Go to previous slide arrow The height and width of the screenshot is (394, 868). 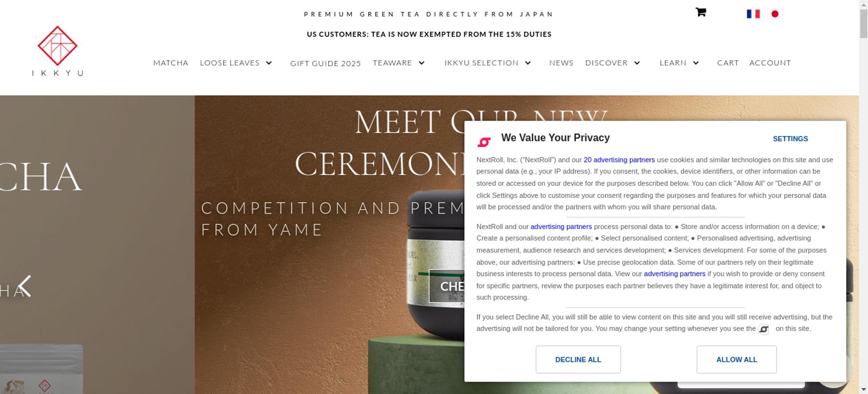[x=25, y=286]
